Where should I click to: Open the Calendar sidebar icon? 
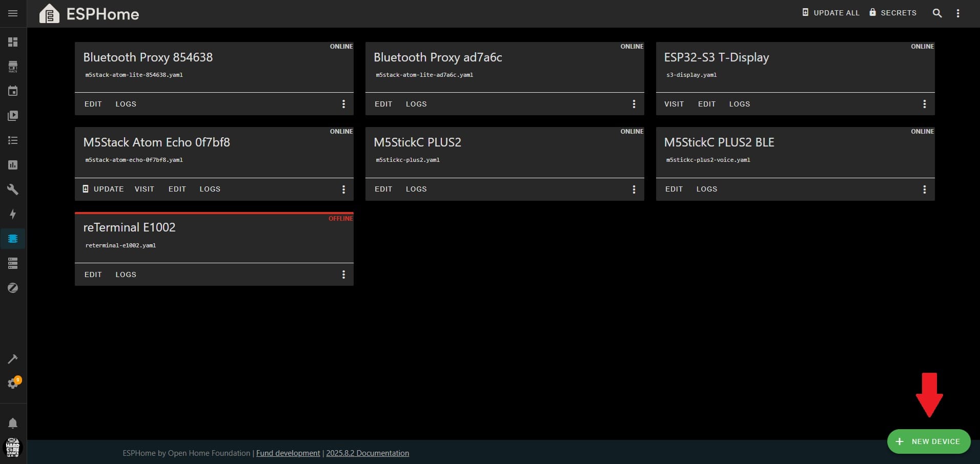[13, 91]
